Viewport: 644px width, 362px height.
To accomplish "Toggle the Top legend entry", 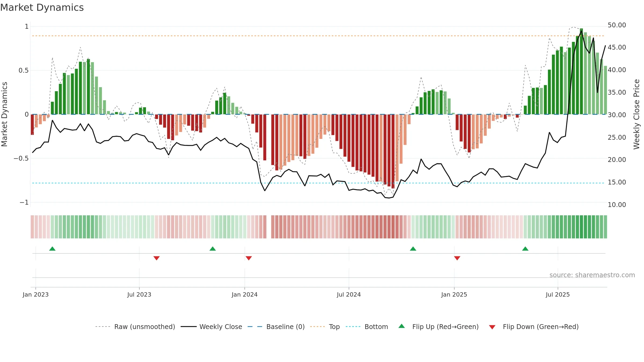I will pyautogui.click(x=325, y=327).
